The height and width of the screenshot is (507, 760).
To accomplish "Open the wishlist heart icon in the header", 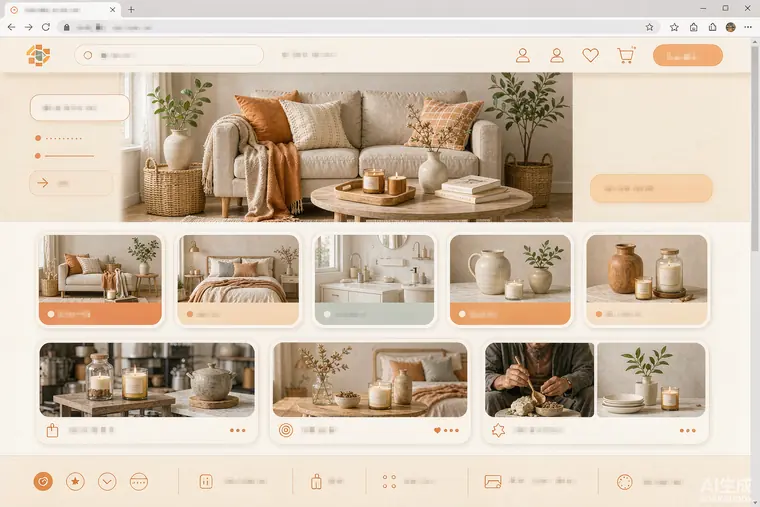I will point(590,55).
